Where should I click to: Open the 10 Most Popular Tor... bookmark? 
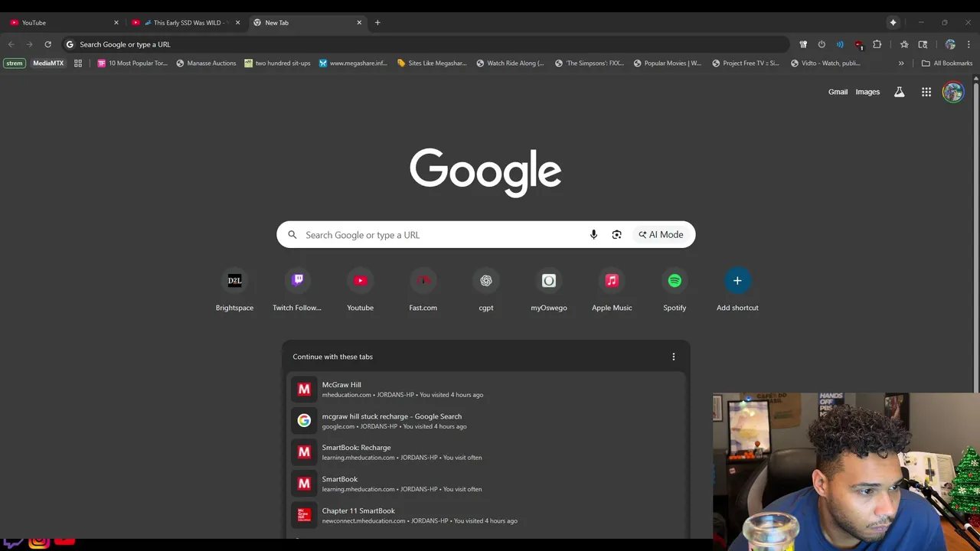coord(132,64)
